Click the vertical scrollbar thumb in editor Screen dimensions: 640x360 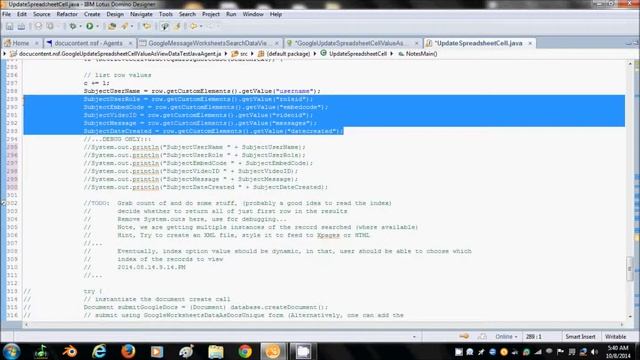click(x=629, y=269)
